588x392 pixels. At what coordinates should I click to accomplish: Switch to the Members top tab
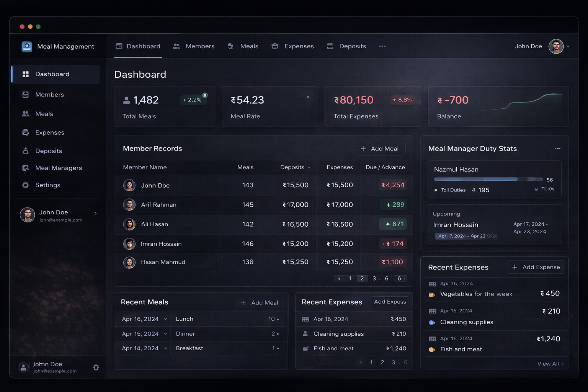pyautogui.click(x=194, y=46)
